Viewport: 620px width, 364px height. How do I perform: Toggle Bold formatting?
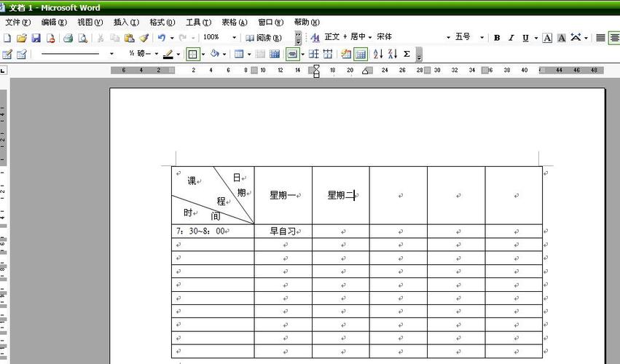pyautogui.click(x=497, y=38)
